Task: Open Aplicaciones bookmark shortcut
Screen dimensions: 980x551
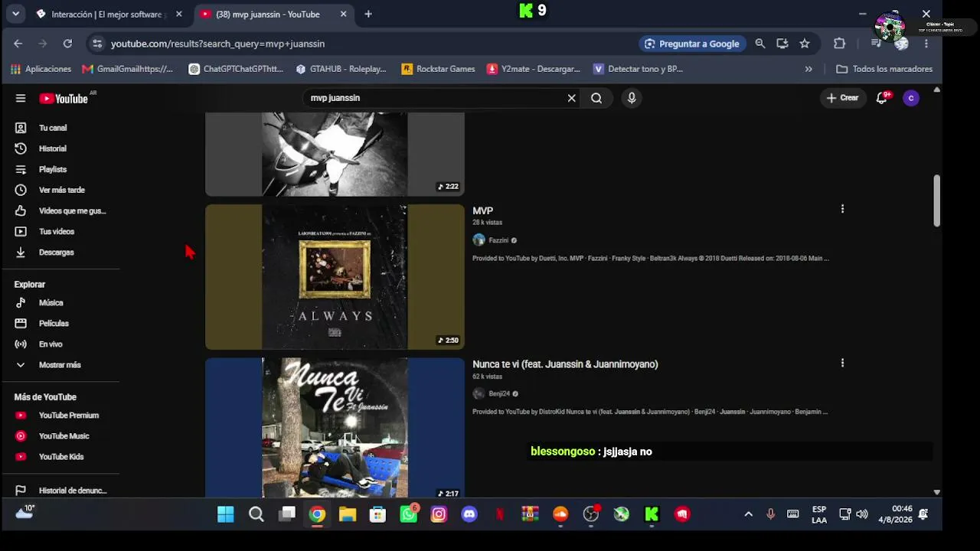Action: point(41,69)
